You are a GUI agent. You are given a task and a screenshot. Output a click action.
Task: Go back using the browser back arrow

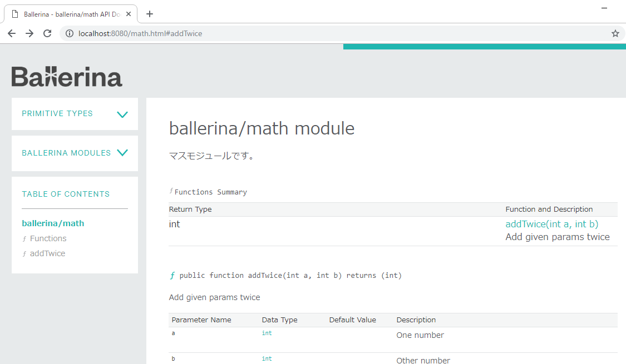click(x=12, y=33)
